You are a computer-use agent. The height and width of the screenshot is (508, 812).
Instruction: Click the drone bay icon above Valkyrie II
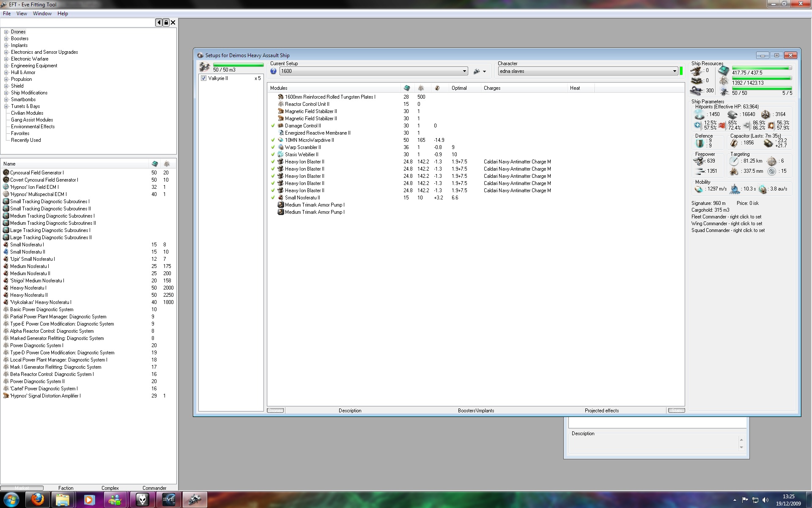[x=205, y=67]
